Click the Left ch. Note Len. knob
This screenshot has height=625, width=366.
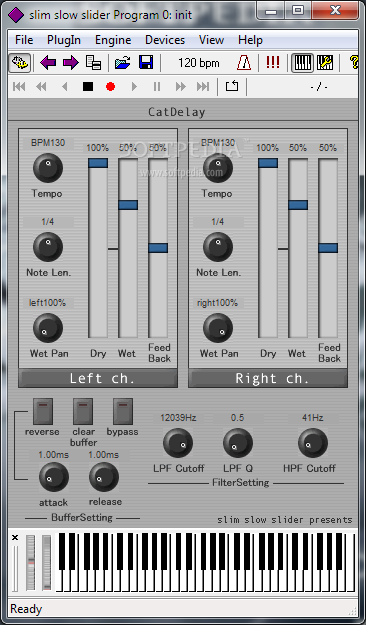coord(48,247)
